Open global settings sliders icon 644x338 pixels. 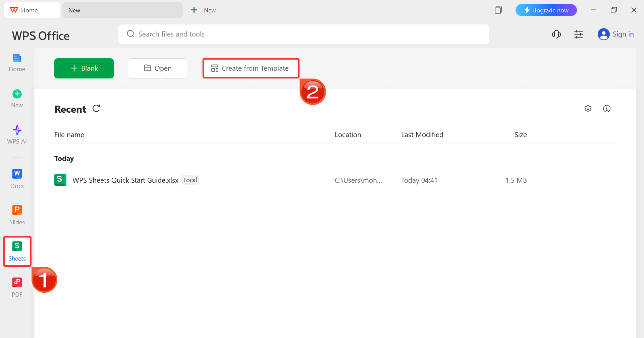(578, 34)
